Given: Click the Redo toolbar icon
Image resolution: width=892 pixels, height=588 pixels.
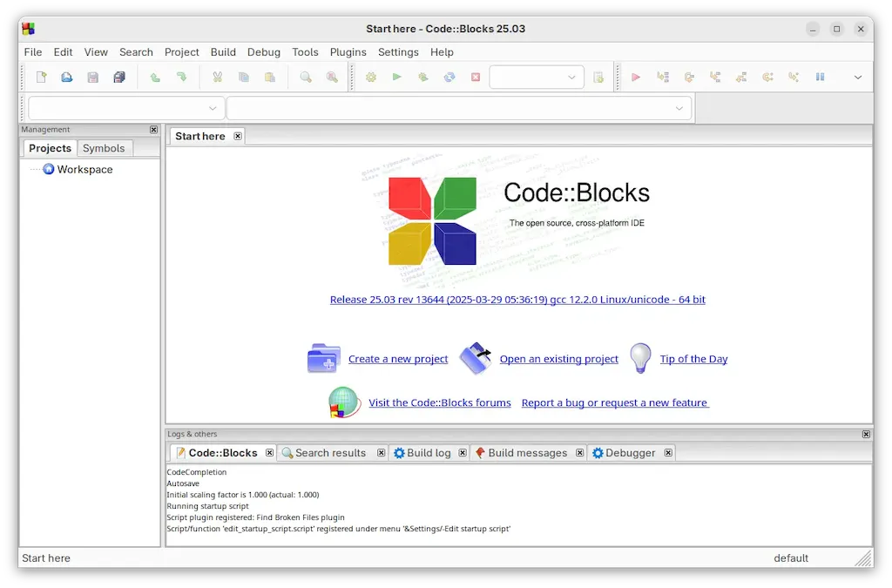Looking at the screenshot, I should click(x=181, y=77).
